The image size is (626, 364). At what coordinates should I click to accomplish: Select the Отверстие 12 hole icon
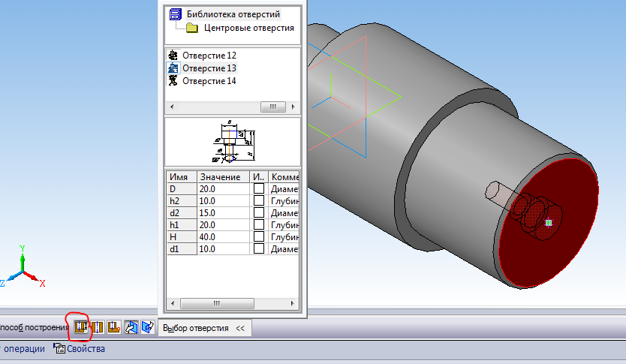[x=173, y=56]
